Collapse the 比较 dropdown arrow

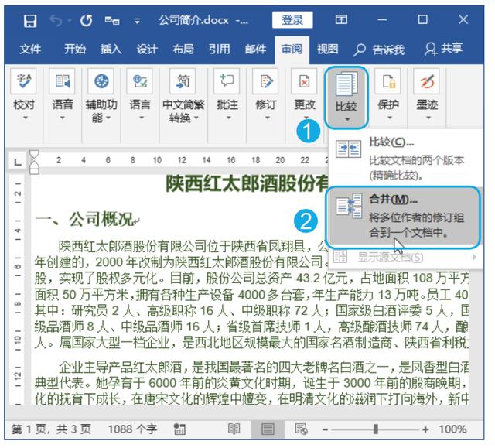(x=347, y=119)
